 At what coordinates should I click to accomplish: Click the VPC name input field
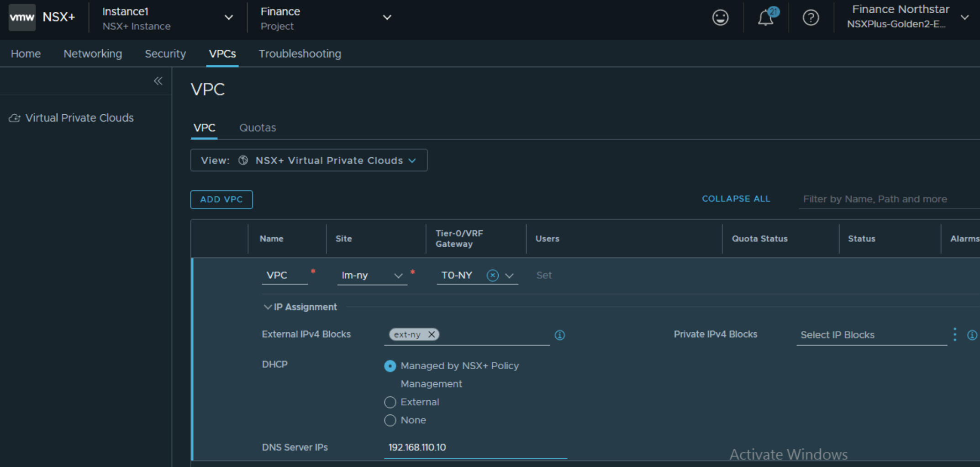(285, 276)
